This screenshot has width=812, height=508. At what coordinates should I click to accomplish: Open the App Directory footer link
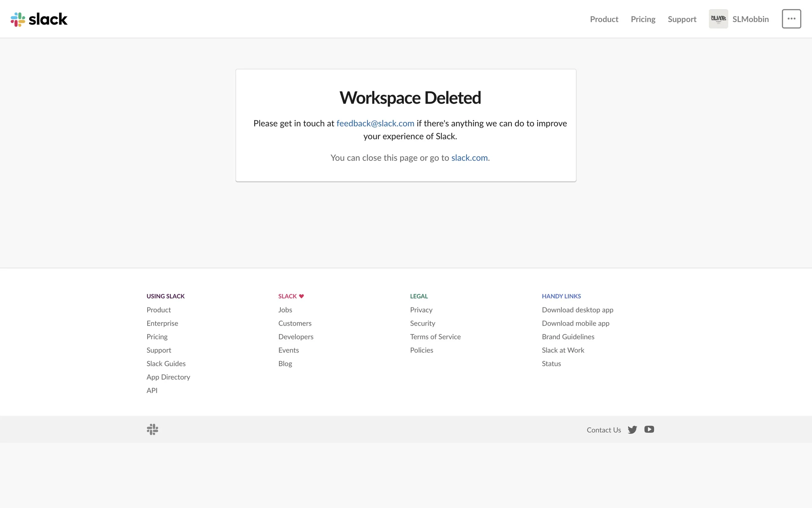[168, 377]
